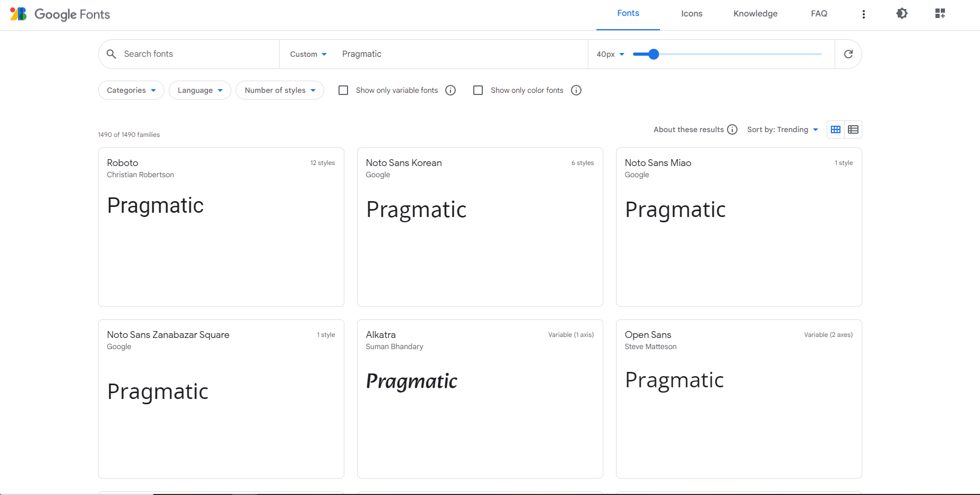Open the FAQ tab
Viewport: 980px width, 495px height.
click(x=819, y=14)
